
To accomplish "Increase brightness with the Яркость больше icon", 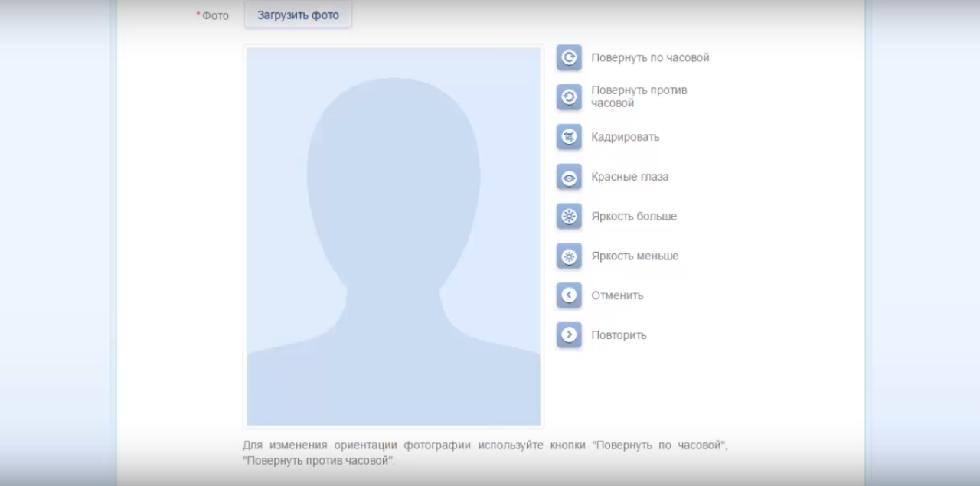I will point(569,217).
